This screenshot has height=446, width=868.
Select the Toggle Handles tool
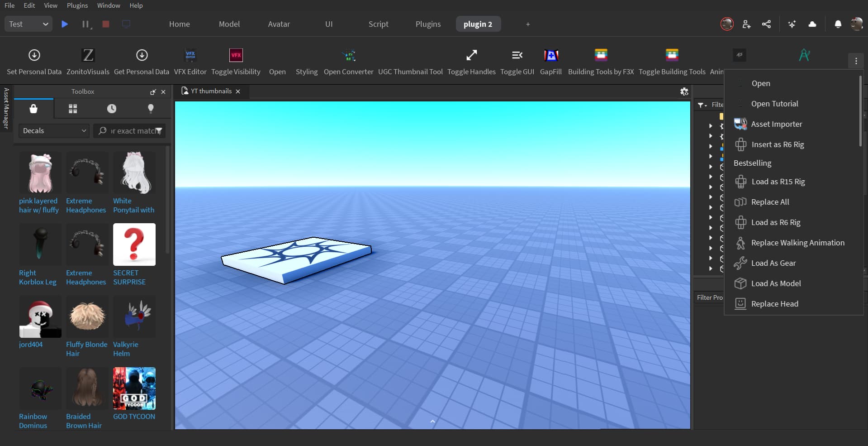point(471,60)
